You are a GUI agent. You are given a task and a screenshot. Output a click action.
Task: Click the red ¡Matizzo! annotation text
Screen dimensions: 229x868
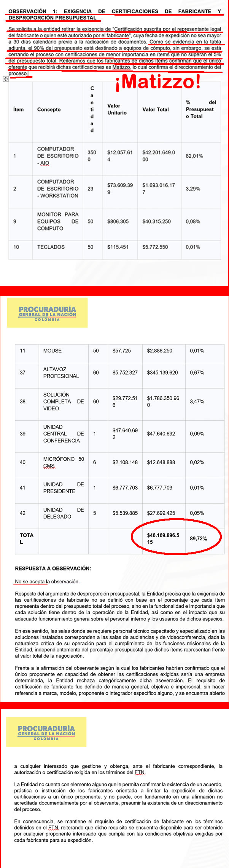click(x=158, y=82)
